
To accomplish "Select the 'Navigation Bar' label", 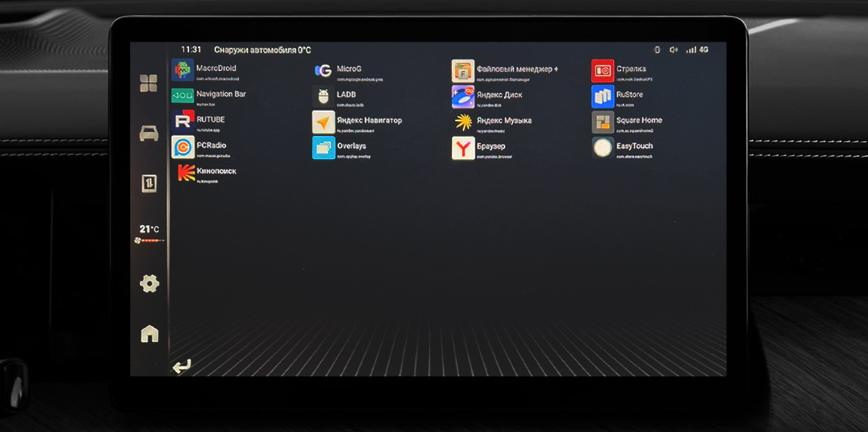I will pyautogui.click(x=222, y=94).
